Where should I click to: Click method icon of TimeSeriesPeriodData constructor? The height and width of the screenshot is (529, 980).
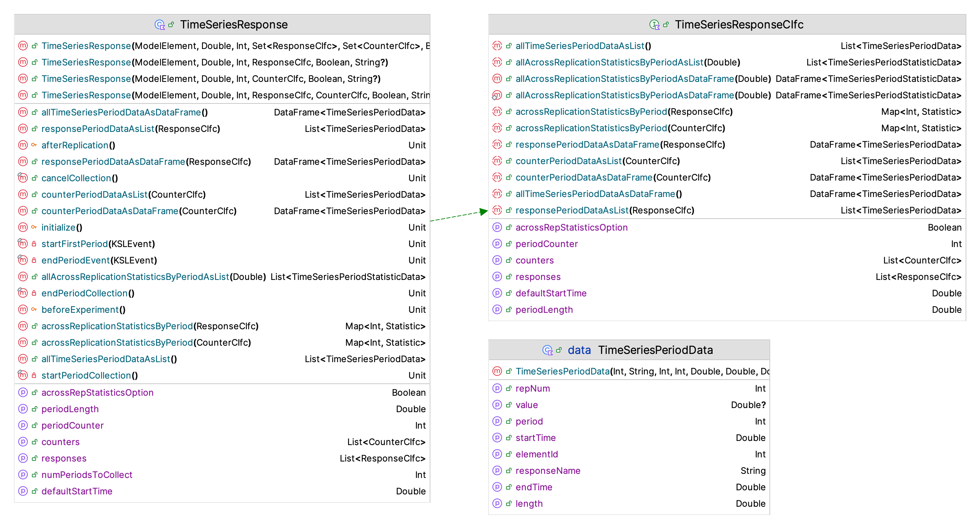click(x=497, y=371)
